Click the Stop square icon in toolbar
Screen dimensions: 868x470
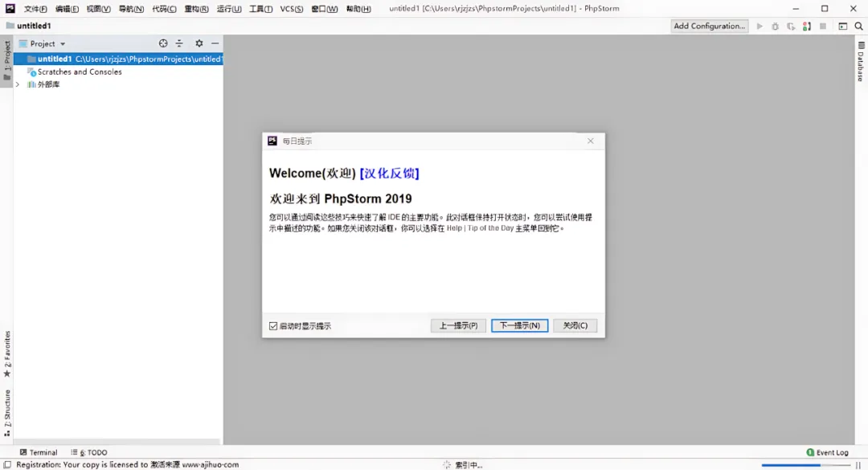point(823,26)
